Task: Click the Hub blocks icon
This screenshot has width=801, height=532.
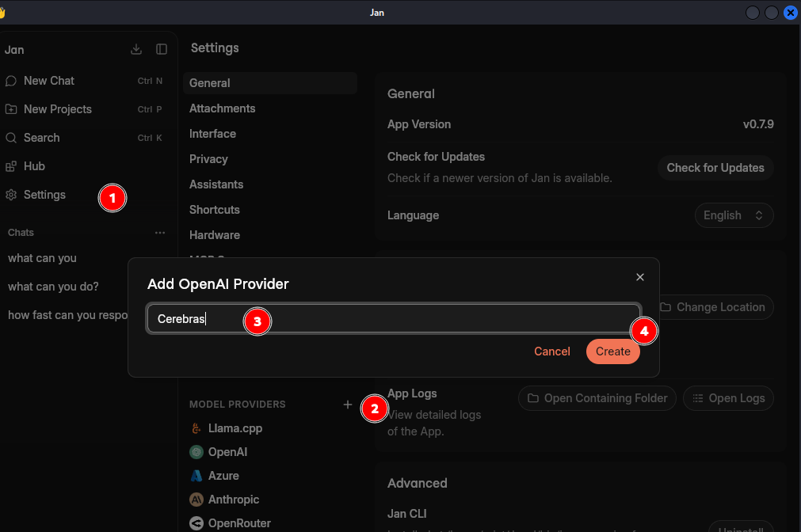Action: click(11, 166)
